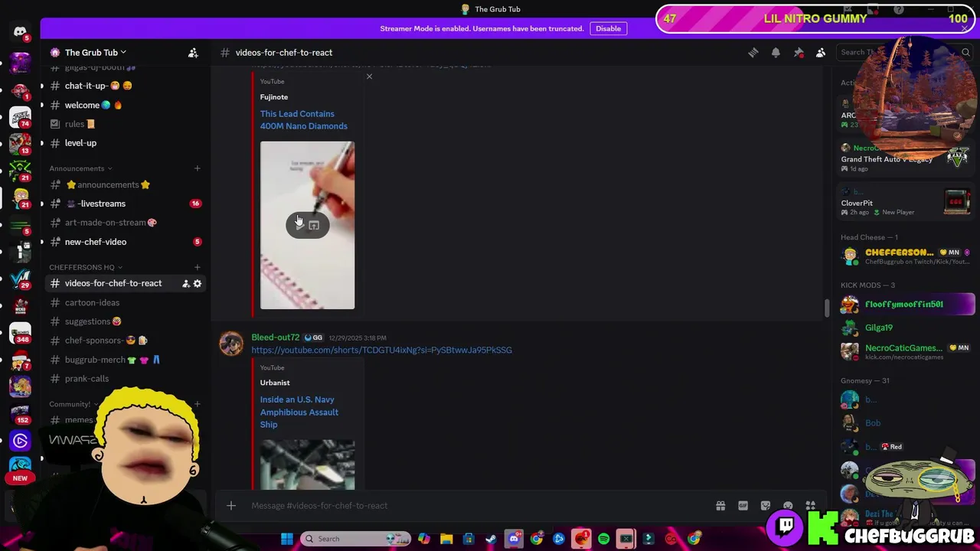Open YouTube shorts link posted by Bleed-out72
980x551 pixels.
[381, 350]
